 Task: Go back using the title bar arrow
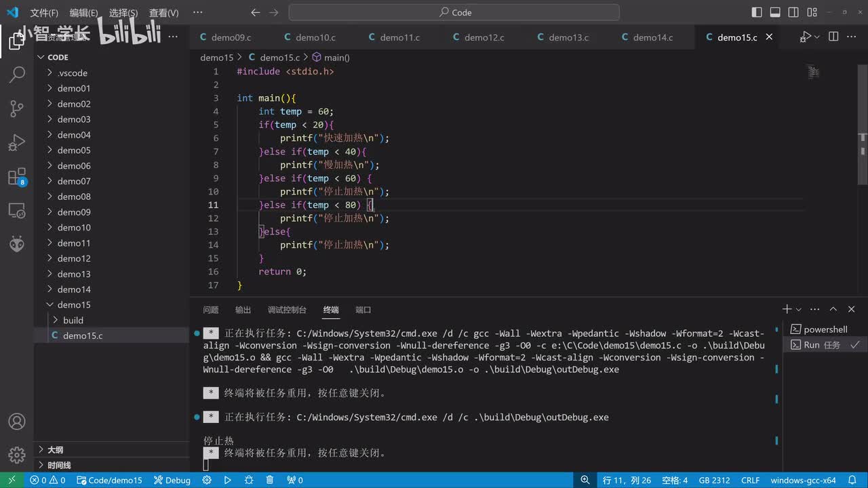coord(255,12)
